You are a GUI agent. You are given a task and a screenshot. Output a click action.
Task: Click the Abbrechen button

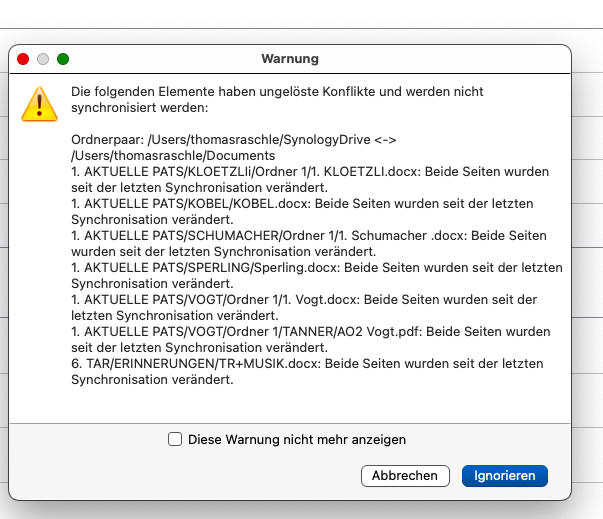tap(405, 476)
